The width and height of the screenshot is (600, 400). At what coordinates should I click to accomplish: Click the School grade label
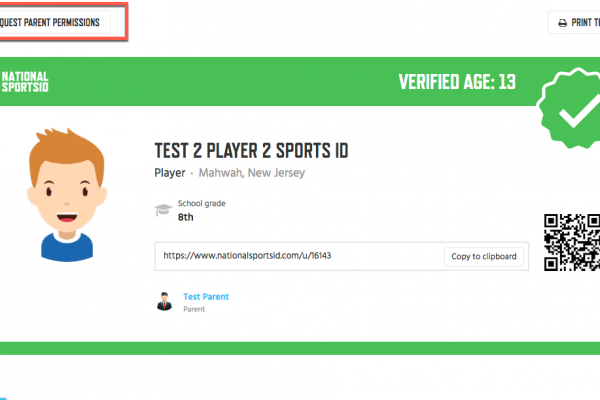click(202, 203)
